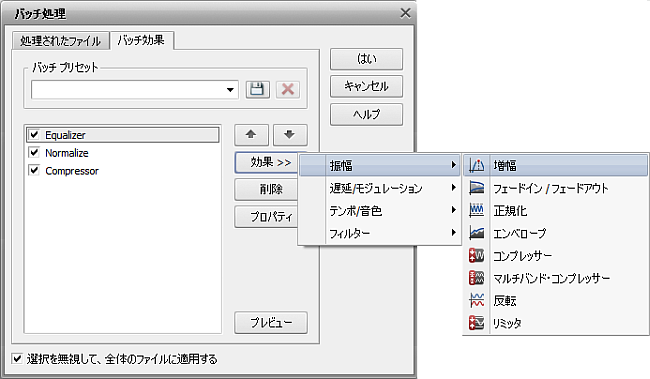The height and width of the screenshot is (379, 650).
Task: Click the 増幅 amplify icon
Action: click(476, 165)
